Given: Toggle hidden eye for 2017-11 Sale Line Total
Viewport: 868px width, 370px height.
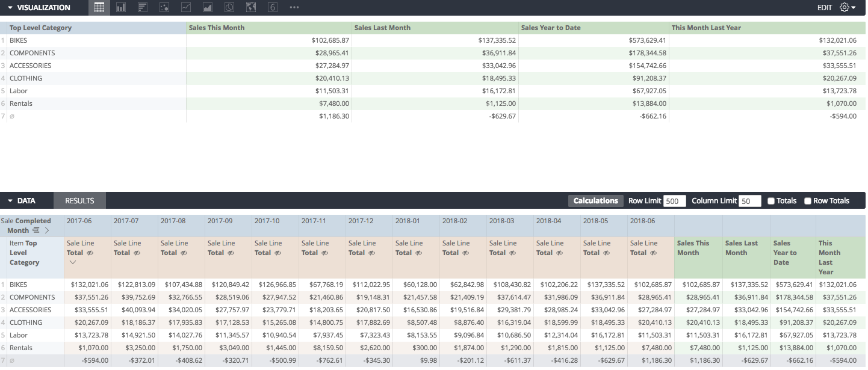Looking at the screenshot, I should (324, 253).
